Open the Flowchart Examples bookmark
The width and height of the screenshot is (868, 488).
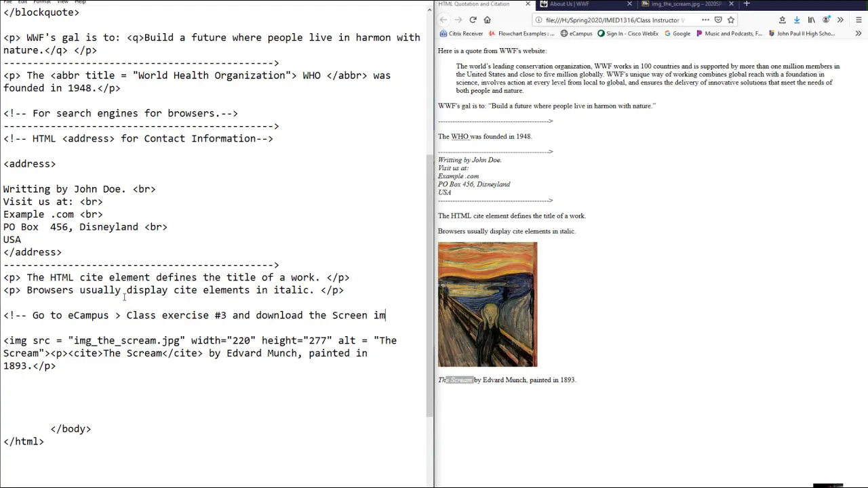coord(521,33)
